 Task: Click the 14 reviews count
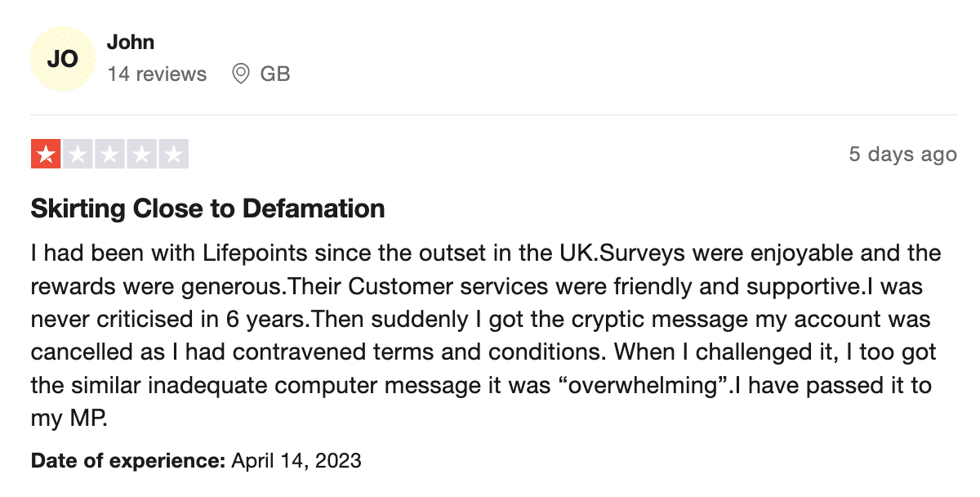point(157,74)
